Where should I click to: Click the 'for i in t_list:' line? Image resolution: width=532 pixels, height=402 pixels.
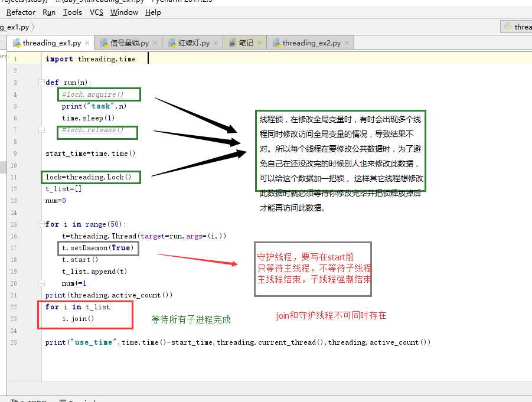79,307
